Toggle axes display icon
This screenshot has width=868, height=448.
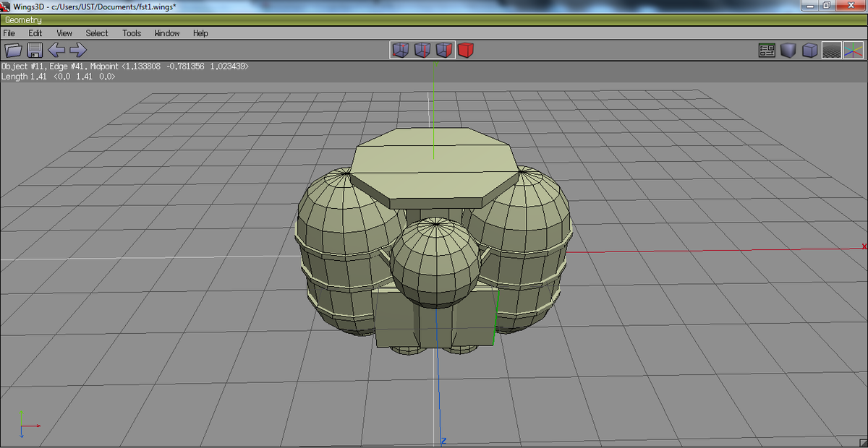pyautogui.click(x=854, y=50)
